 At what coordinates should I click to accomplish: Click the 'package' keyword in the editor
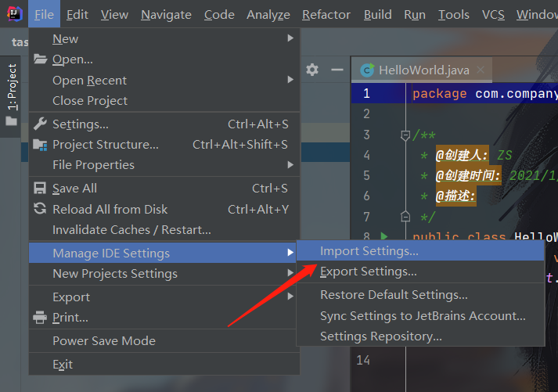point(440,93)
